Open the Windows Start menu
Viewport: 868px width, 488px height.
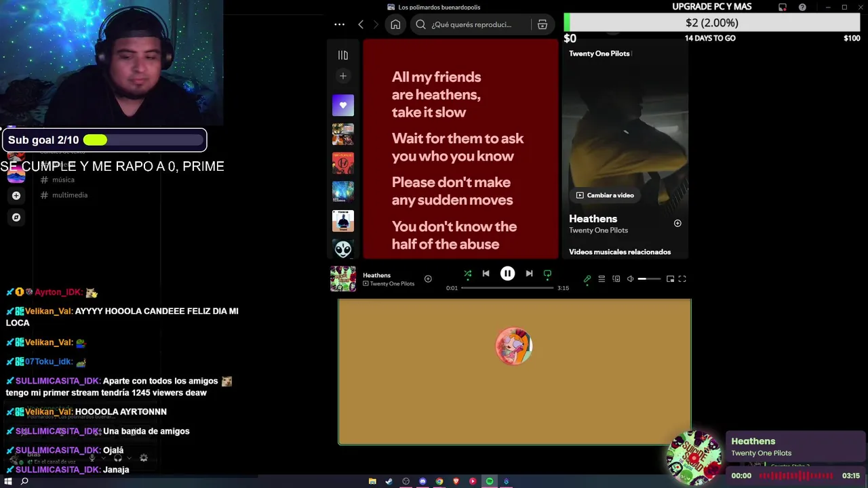point(8,481)
